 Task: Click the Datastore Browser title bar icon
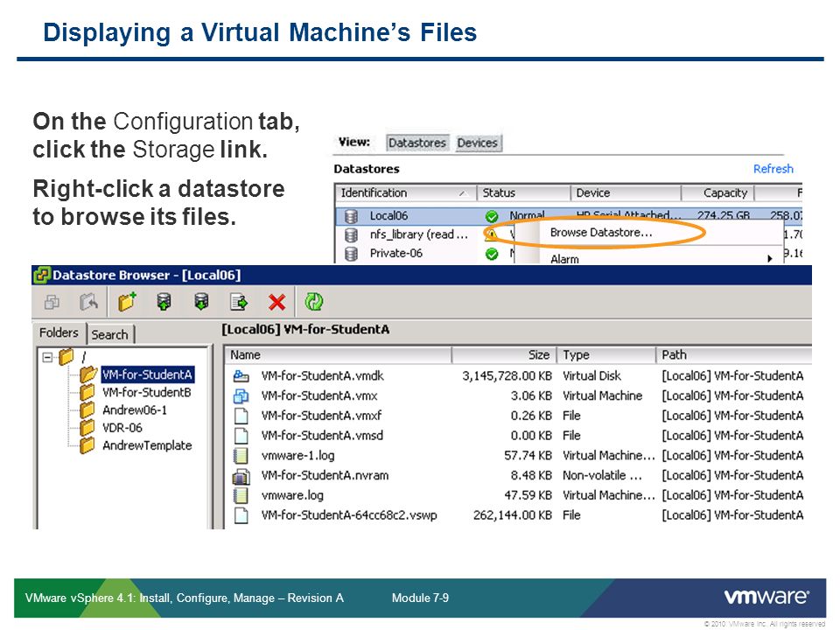[x=42, y=276]
